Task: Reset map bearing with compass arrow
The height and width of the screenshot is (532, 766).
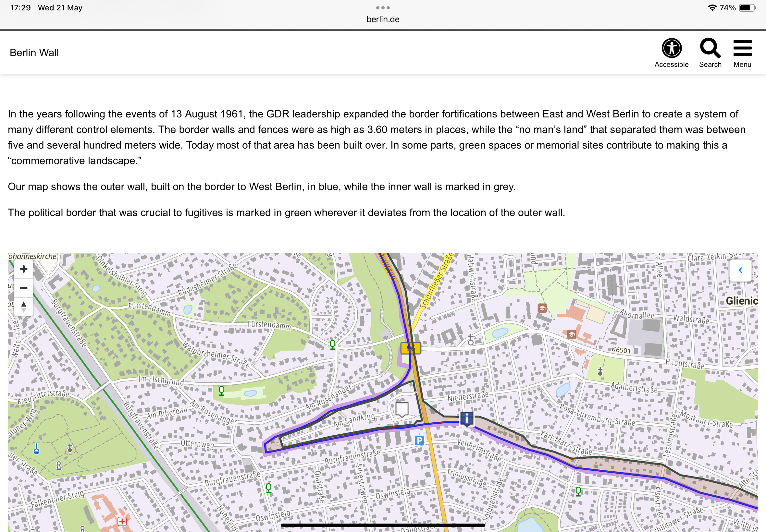Action: [24, 307]
